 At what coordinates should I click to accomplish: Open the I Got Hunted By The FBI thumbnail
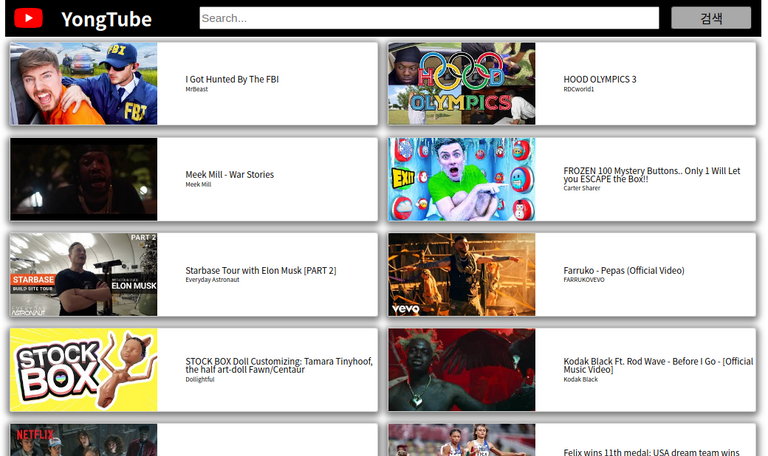pos(84,83)
